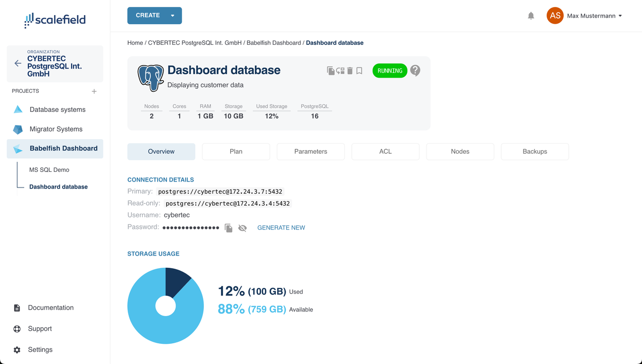
Task: Click the copy database icon in header
Action: (331, 71)
